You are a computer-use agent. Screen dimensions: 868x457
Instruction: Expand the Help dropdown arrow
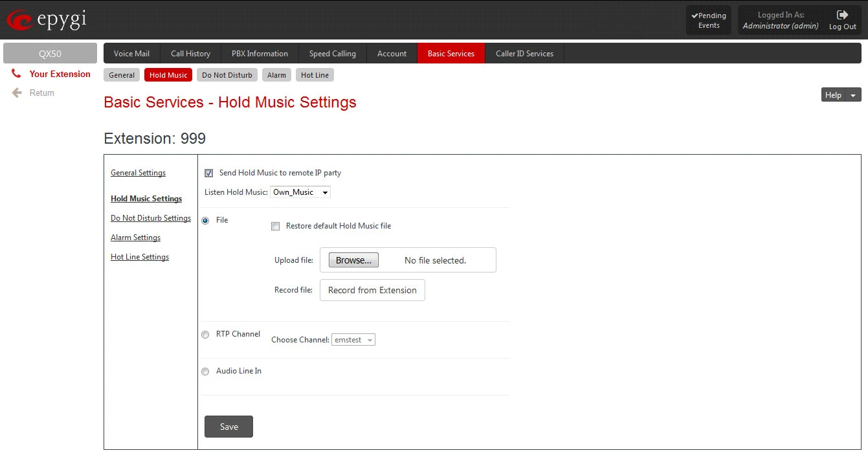853,95
